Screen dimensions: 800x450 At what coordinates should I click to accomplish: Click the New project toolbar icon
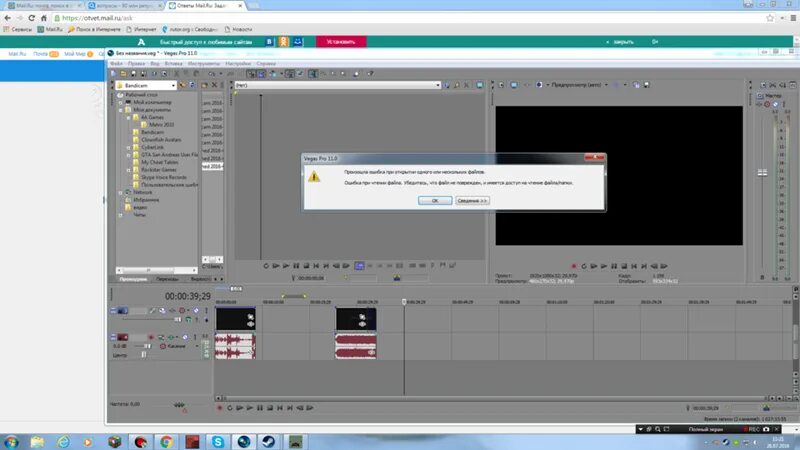pyautogui.click(x=114, y=74)
